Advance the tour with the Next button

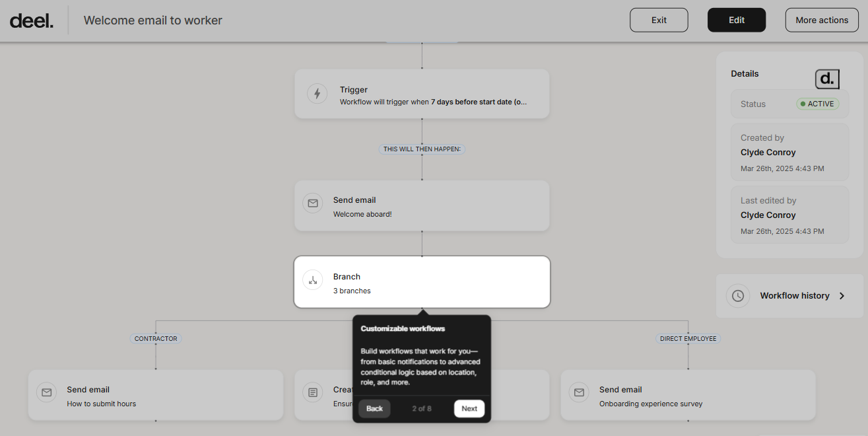tap(469, 408)
